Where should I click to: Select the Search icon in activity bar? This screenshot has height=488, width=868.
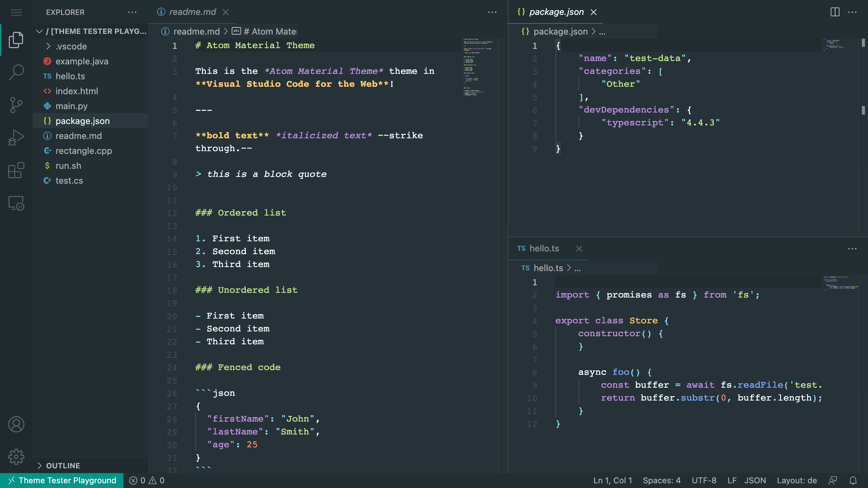click(16, 72)
